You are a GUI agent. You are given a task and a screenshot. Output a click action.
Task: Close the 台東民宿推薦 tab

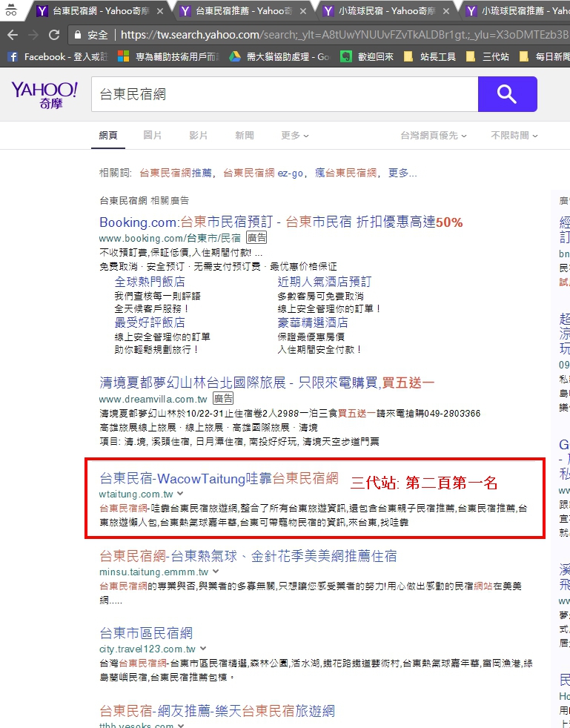coord(302,10)
